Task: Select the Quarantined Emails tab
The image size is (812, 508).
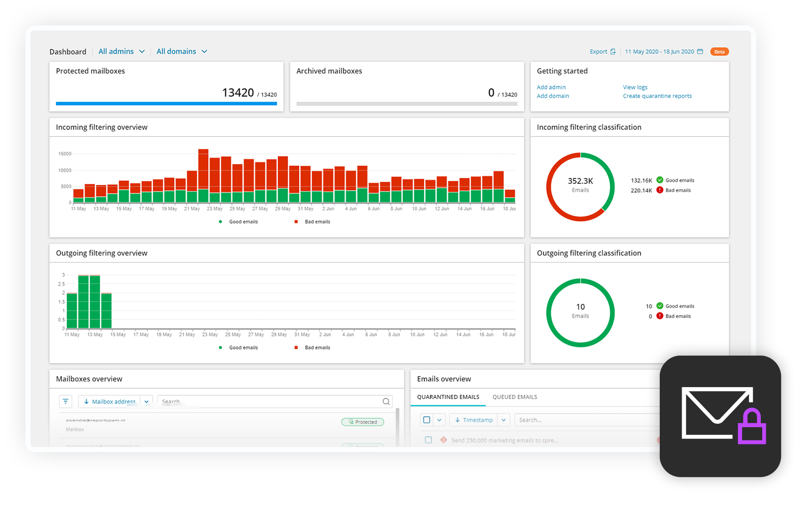Action: (x=448, y=397)
